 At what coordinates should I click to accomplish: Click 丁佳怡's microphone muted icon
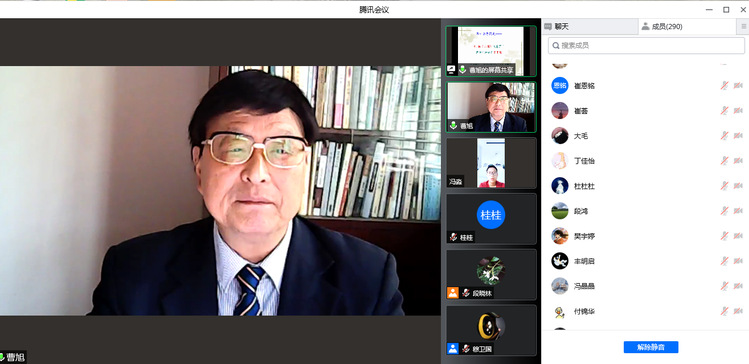coord(725,161)
